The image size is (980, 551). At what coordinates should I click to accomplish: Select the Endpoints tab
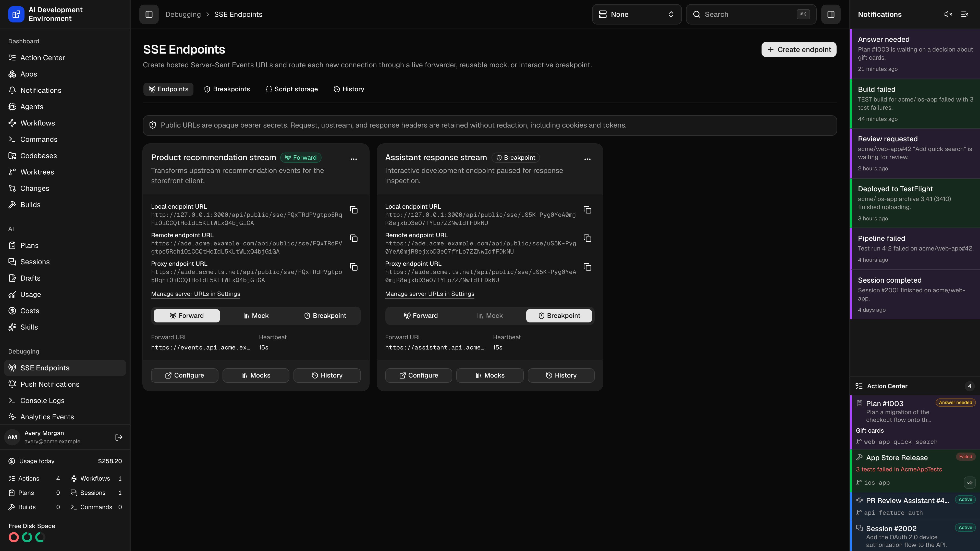click(168, 89)
